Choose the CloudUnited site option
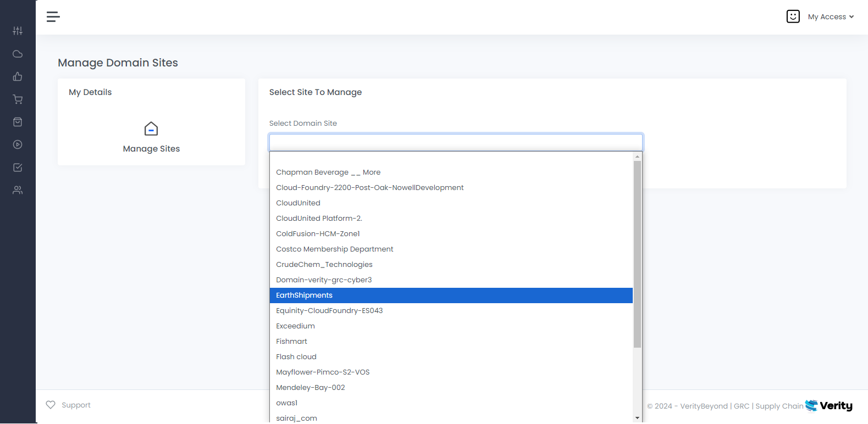Screen dimensions: 868x424 451,203
